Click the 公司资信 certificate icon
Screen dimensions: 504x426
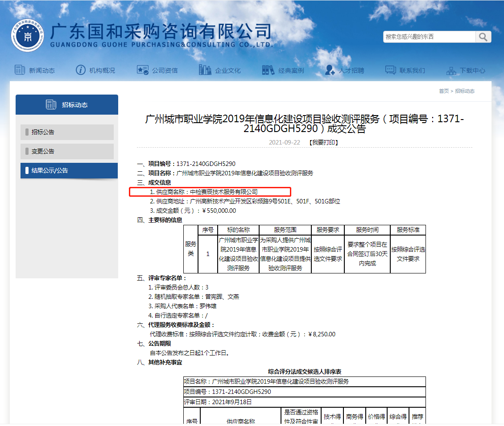pyautogui.click(x=143, y=70)
